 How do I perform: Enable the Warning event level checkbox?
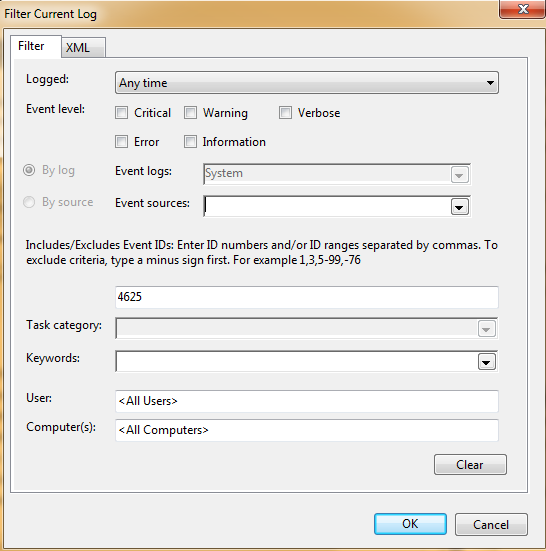(190, 113)
